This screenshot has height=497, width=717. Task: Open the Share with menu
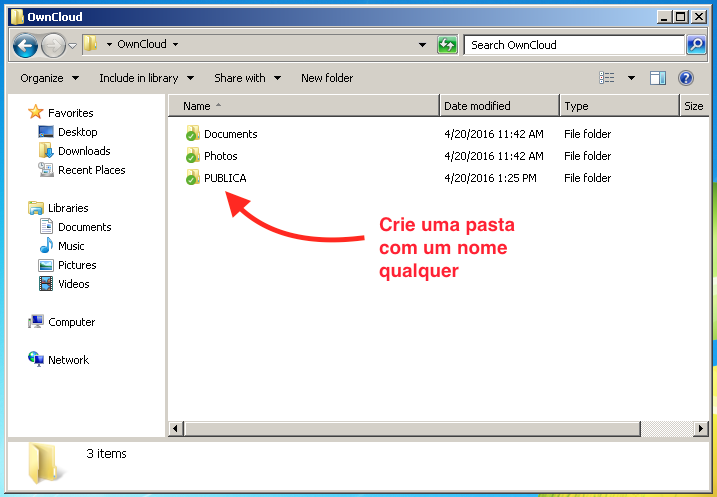coord(247,78)
